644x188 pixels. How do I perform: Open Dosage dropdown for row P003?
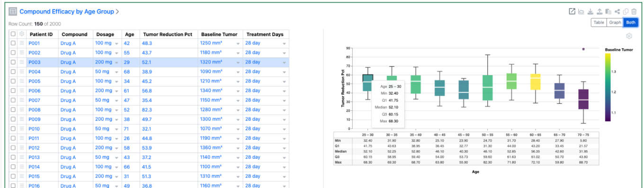[116, 63]
